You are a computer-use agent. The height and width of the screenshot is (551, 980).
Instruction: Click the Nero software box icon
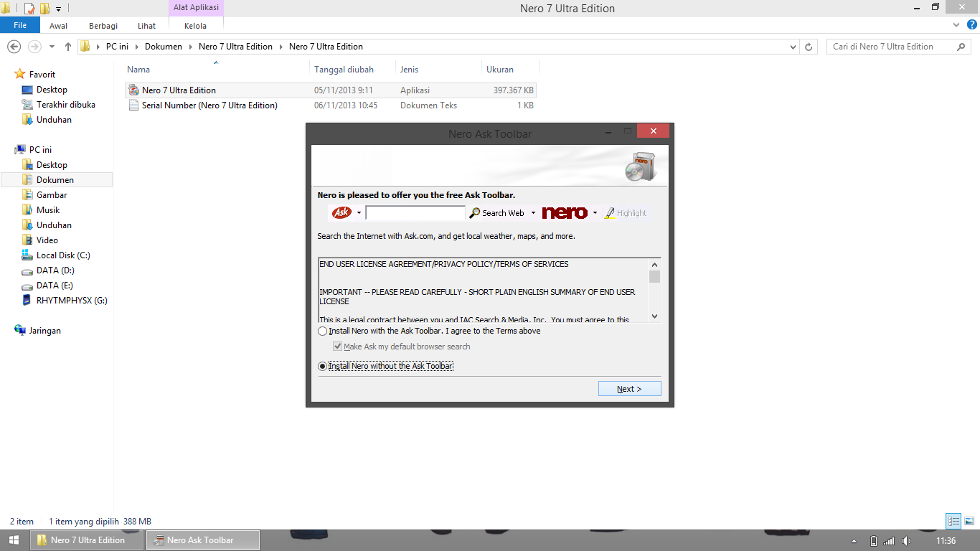[639, 166]
